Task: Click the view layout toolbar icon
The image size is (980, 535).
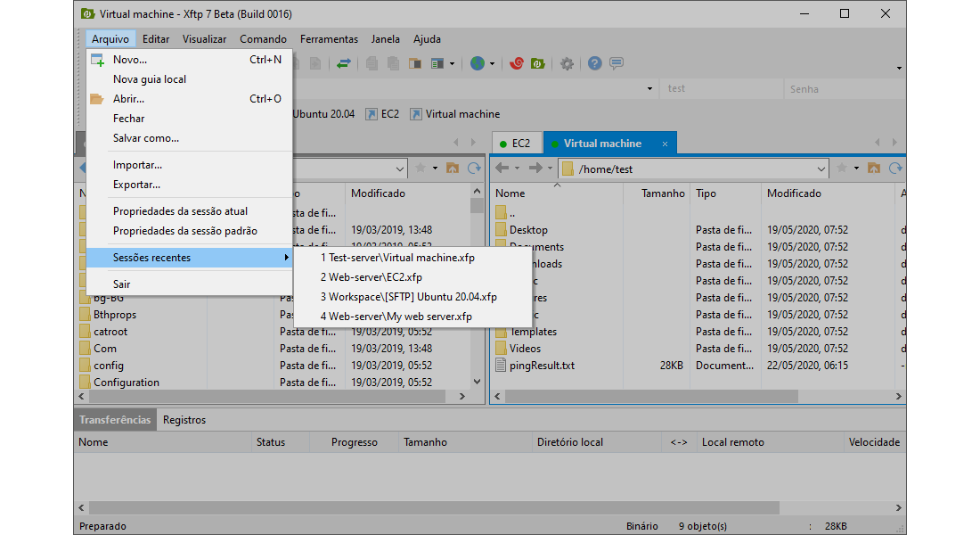Action: point(437,63)
